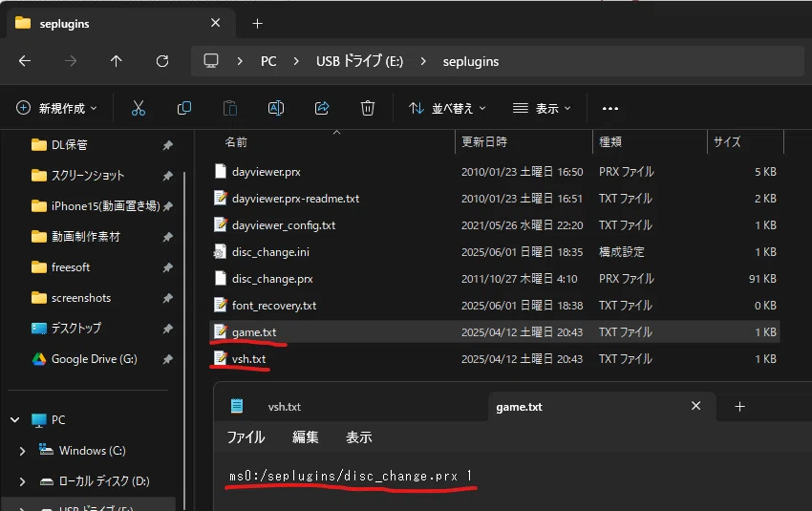The image size is (812, 511).
Task: Click the Notepad app icon
Action: [237, 406]
